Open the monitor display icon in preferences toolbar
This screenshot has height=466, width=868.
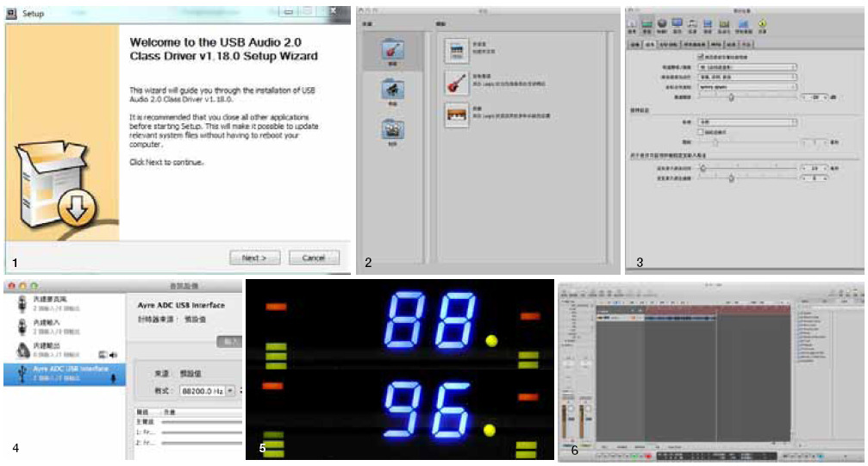pyautogui.click(x=678, y=23)
